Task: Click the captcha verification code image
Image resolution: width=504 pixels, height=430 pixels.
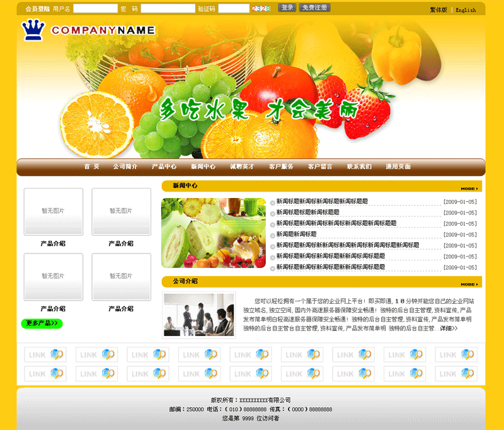Action: click(261, 9)
